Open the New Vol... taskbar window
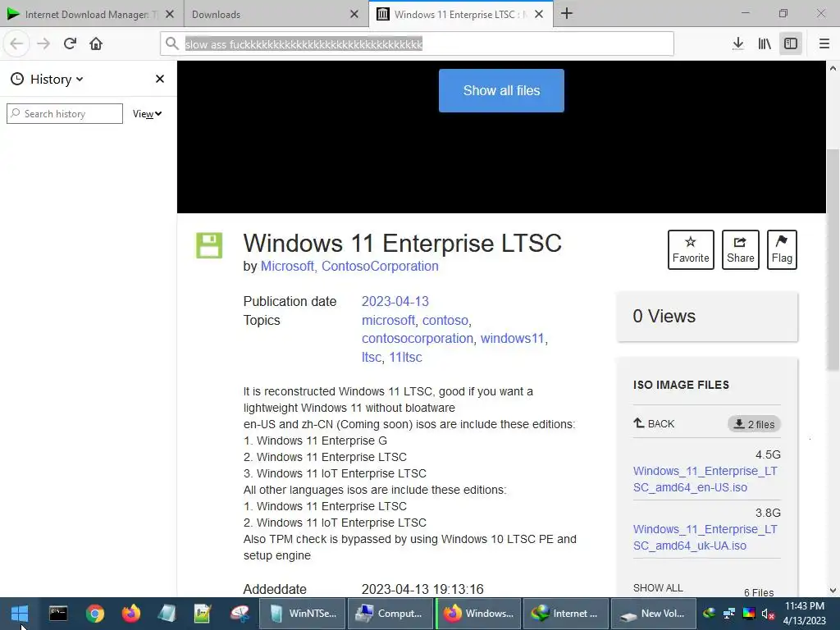 pos(653,613)
